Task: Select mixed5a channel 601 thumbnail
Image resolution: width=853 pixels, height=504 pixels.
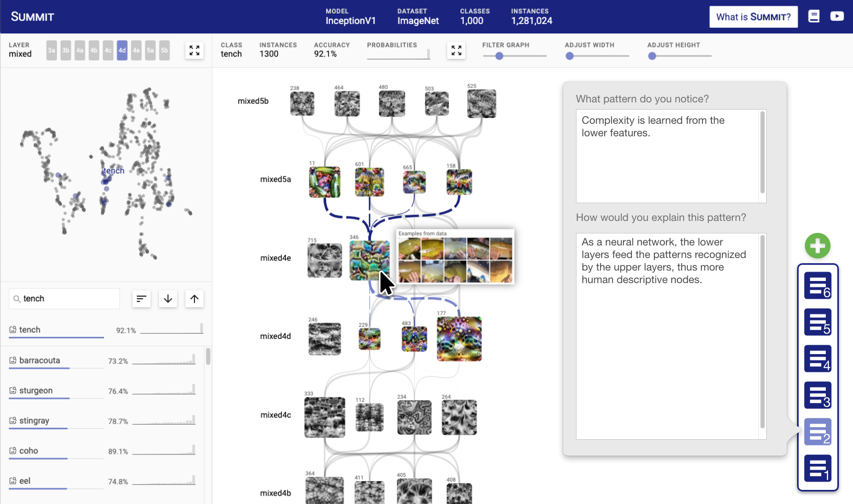Action: point(370,182)
